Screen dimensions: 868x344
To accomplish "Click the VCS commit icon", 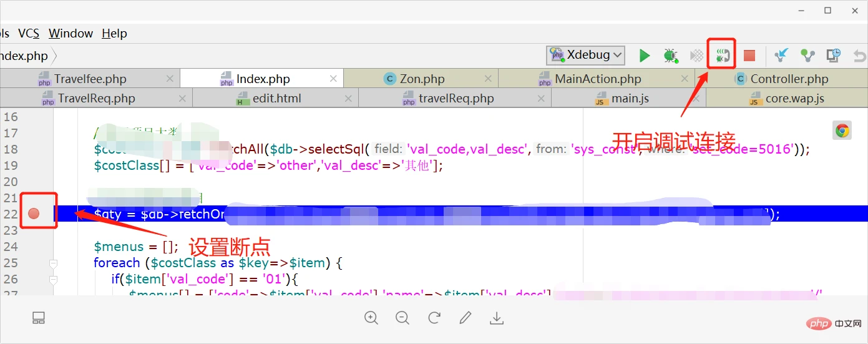I will (x=808, y=56).
